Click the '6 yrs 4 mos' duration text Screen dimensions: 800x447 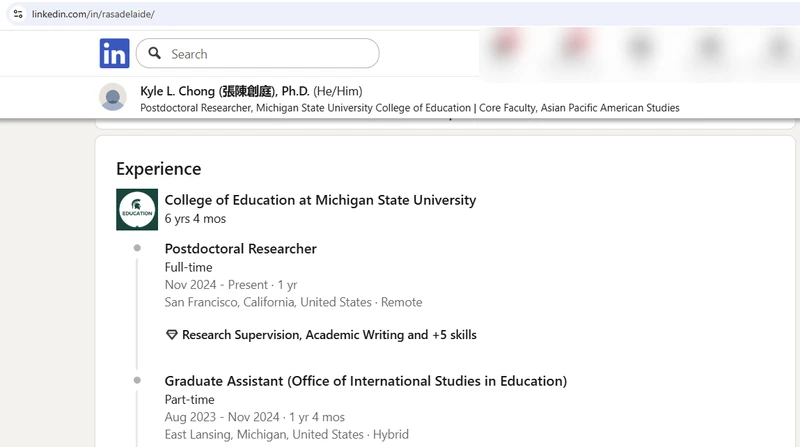(195, 219)
